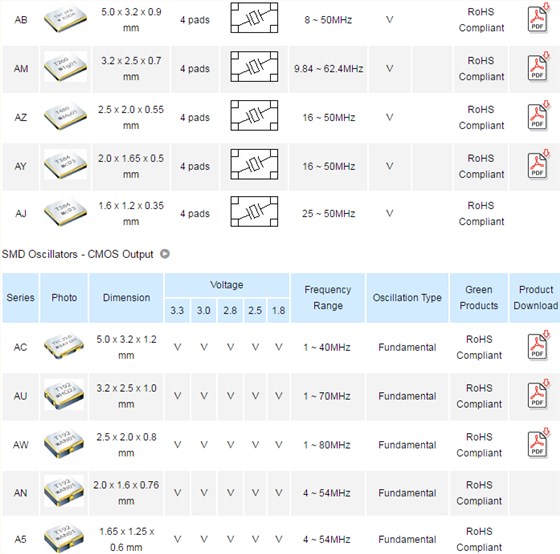Open the SMD Oscillators - CMOS Output link

coord(78,254)
